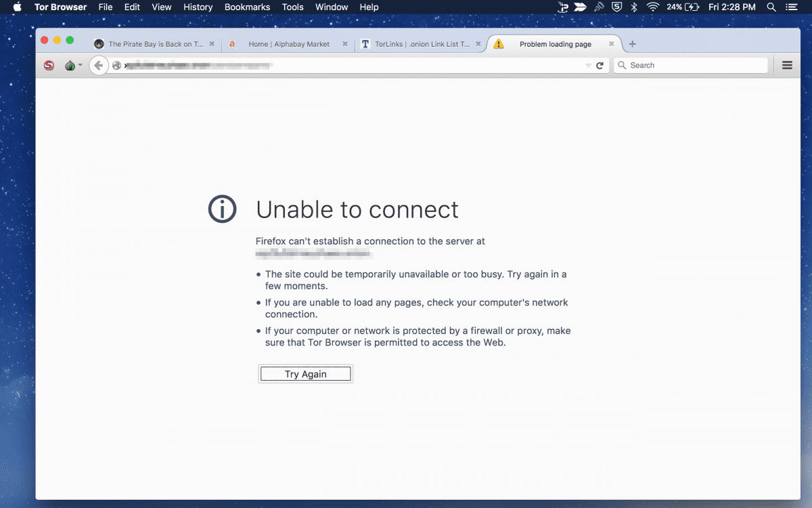
Task: Switch to The Pirate Bay tab
Action: click(155, 44)
